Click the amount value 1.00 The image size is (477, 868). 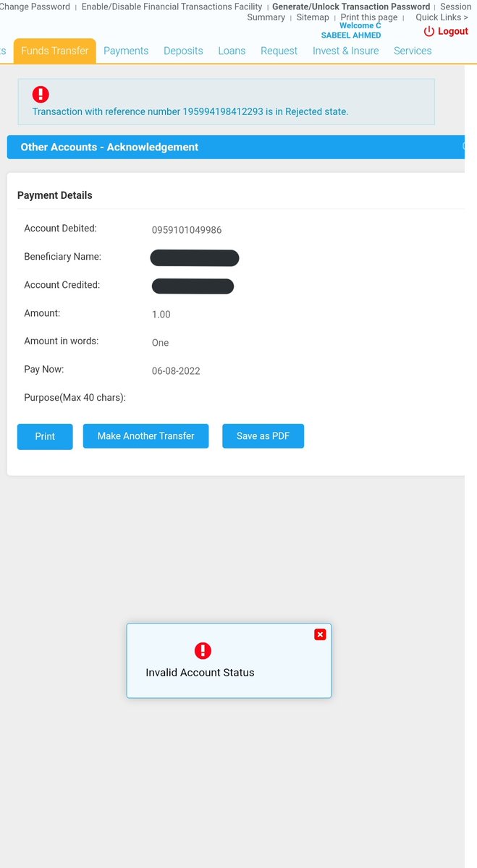click(x=161, y=315)
